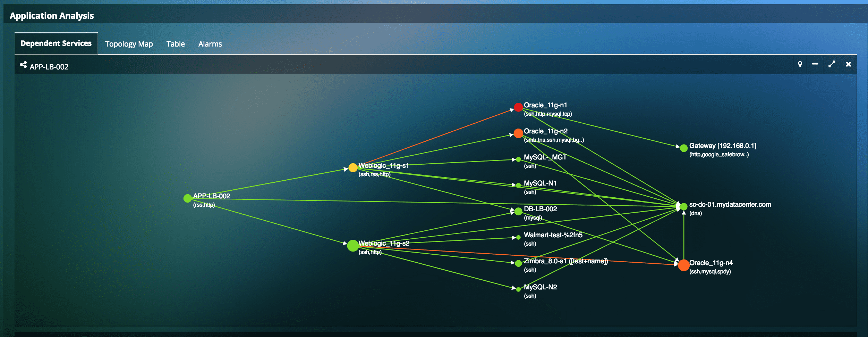Click the orange Oracle_11g-n2 node

coord(518,133)
